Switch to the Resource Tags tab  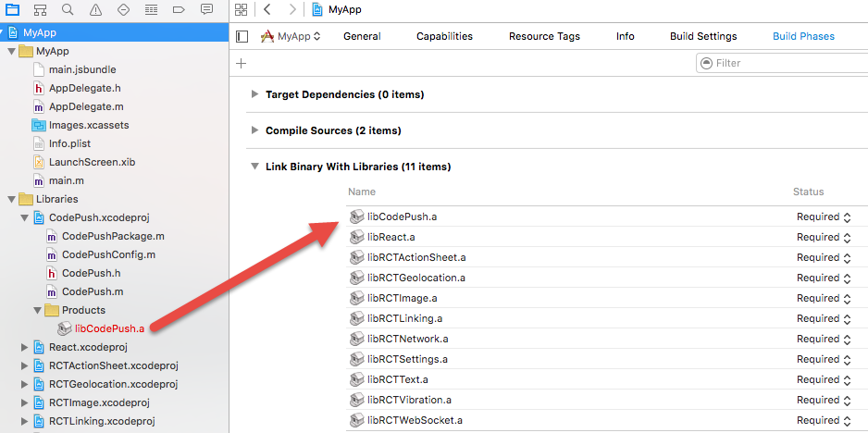click(544, 36)
